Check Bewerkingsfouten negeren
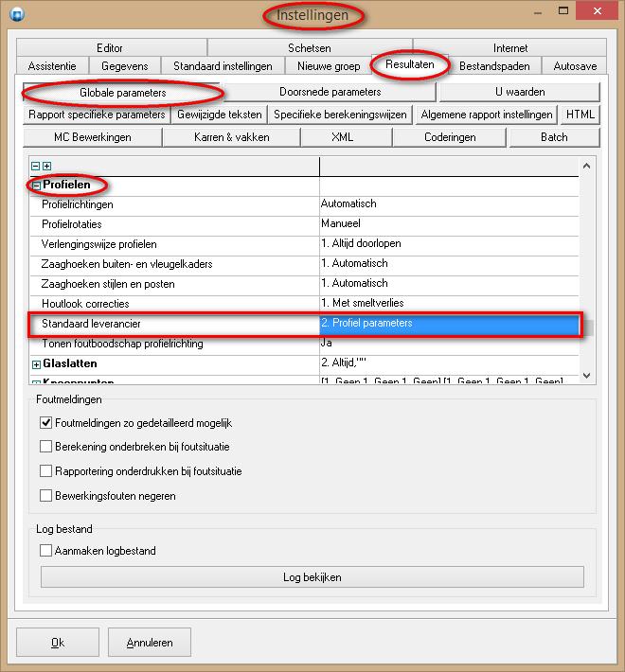 click(x=45, y=496)
